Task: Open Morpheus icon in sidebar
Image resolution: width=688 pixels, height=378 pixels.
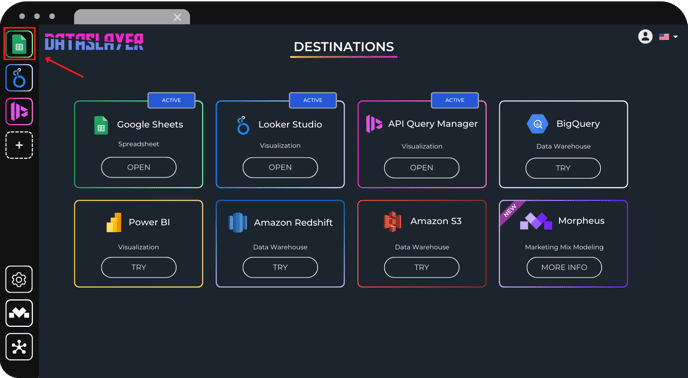Action: [19, 313]
